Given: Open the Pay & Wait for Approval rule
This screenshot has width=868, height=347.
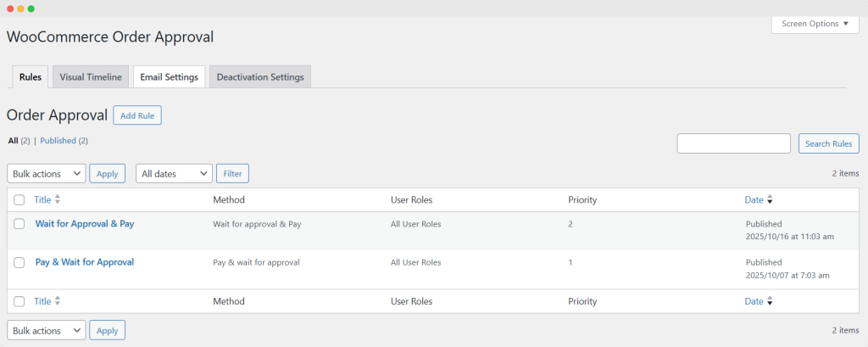Looking at the screenshot, I should [85, 262].
